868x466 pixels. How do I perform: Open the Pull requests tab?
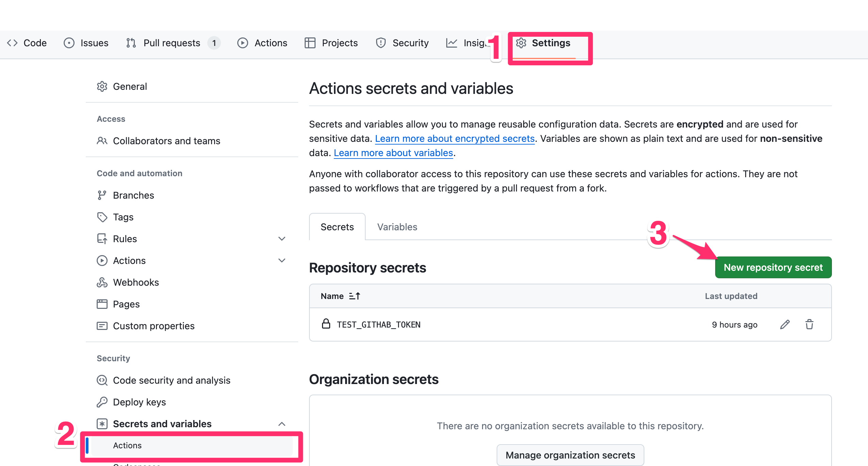click(x=172, y=43)
